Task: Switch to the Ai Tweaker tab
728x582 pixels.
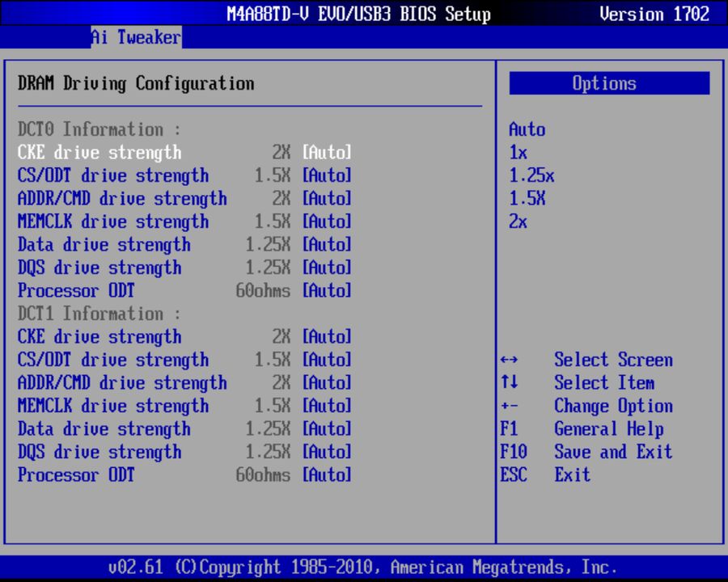Action: pos(136,36)
